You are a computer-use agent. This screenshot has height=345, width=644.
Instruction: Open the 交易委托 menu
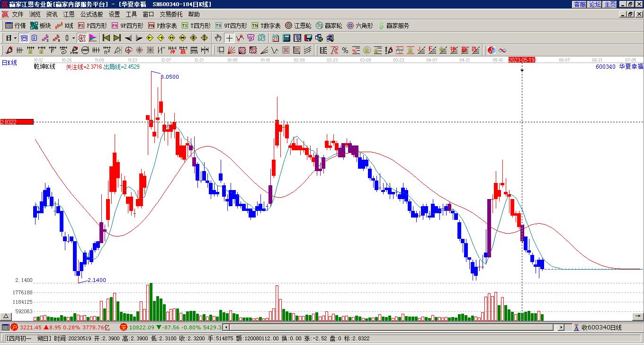click(171, 14)
